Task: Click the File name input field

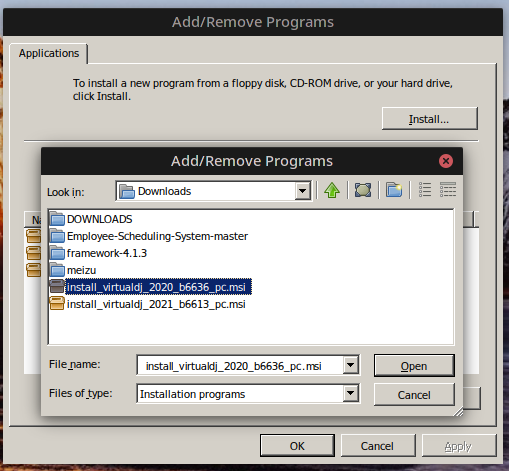Action: (241, 365)
